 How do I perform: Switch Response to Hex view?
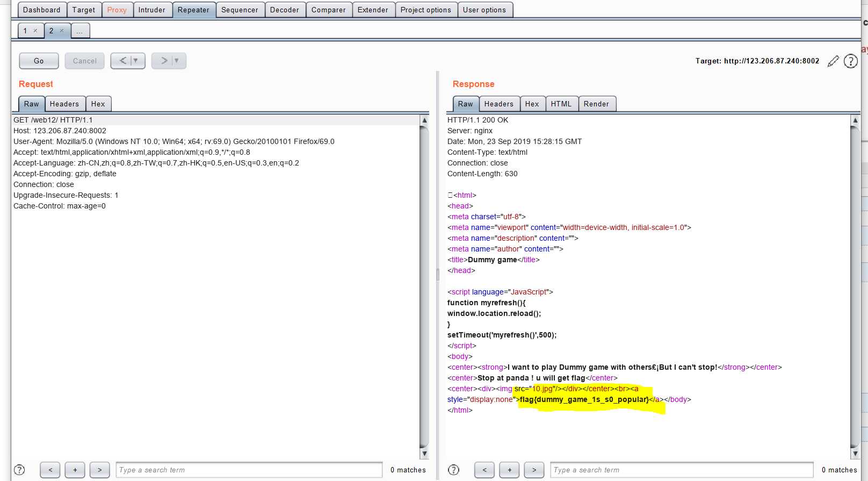pyautogui.click(x=532, y=104)
